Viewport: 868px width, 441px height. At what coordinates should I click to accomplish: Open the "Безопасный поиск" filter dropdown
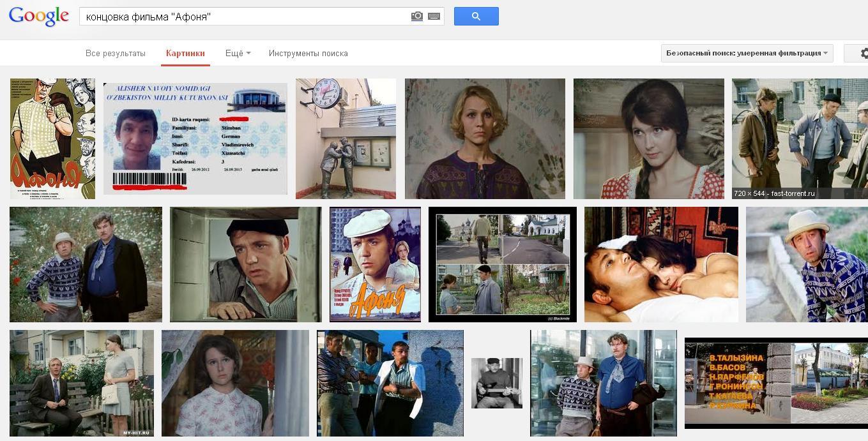coord(747,53)
